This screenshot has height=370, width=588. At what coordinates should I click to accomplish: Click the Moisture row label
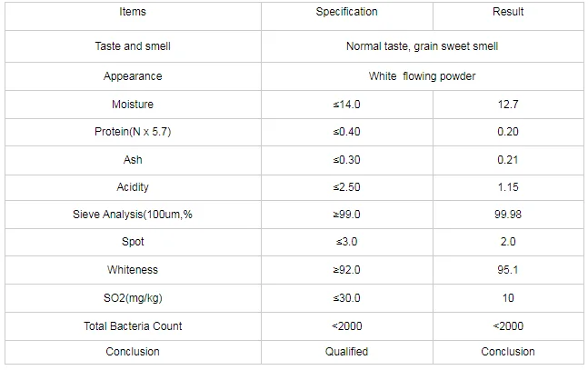(132, 105)
